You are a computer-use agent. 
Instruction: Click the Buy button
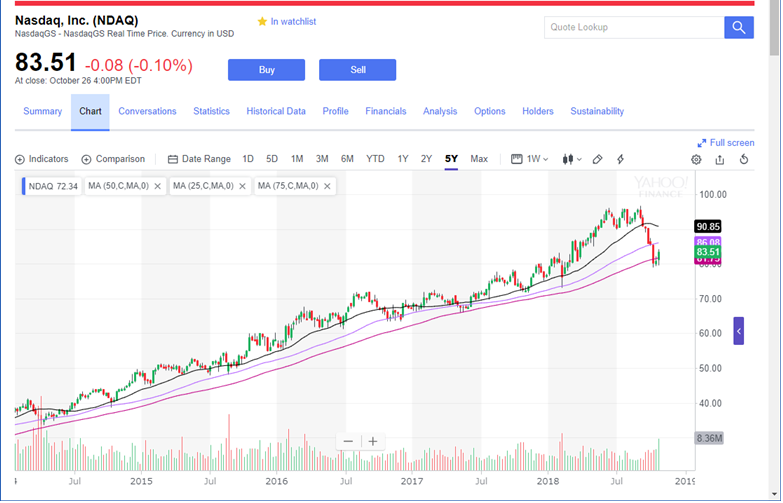click(x=267, y=70)
